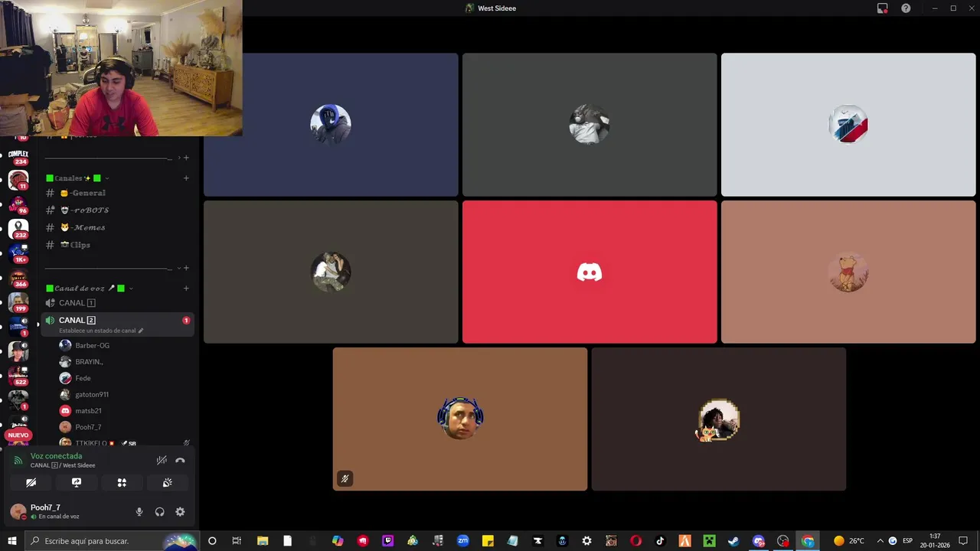Viewport: 980px width, 551px height.
Task: Select Fede in voice member list
Action: coord(125,378)
